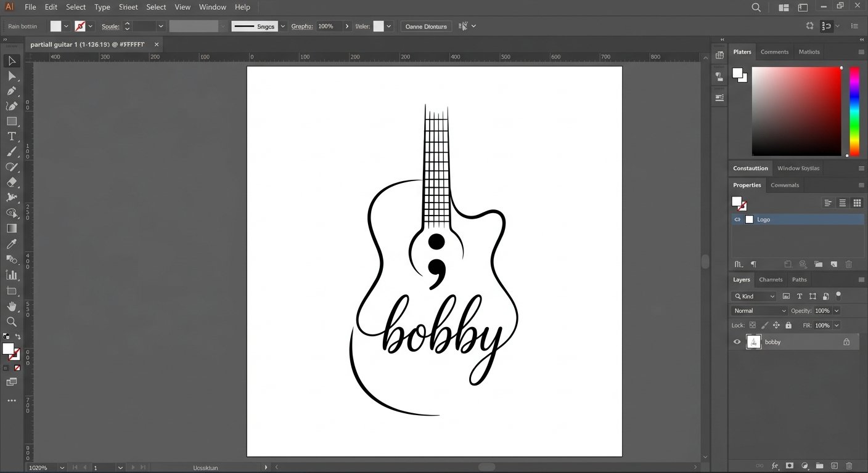Pick the Eyedropper tool
Viewport: 868px width, 473px height.
point(12,245)
